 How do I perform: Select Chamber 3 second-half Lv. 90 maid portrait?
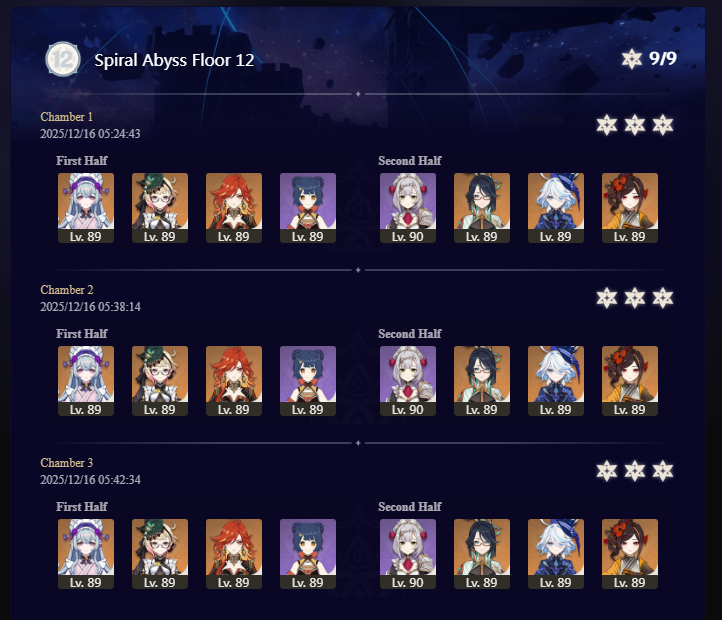click(408, 554)
